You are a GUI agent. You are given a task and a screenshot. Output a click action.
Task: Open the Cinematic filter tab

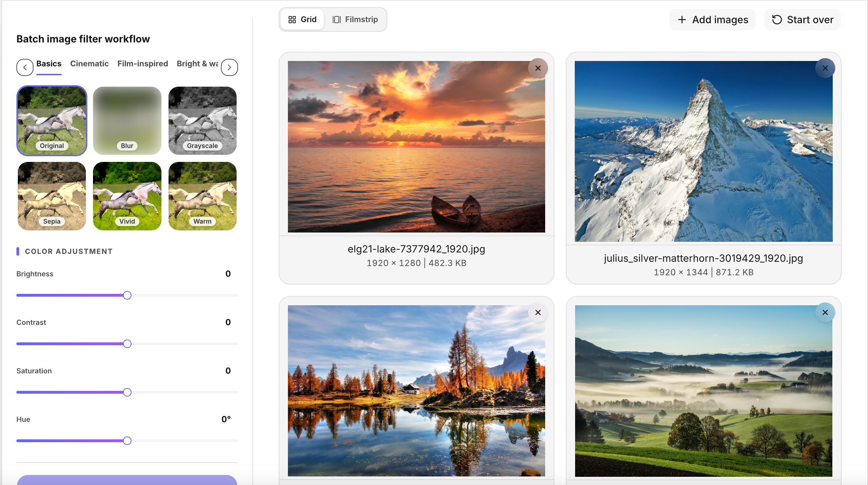coord(89,64)
